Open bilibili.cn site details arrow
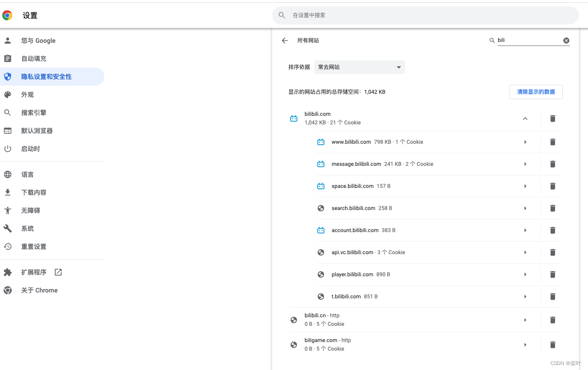The width and height of the screenshot is (588, 370). coord(525,320)
